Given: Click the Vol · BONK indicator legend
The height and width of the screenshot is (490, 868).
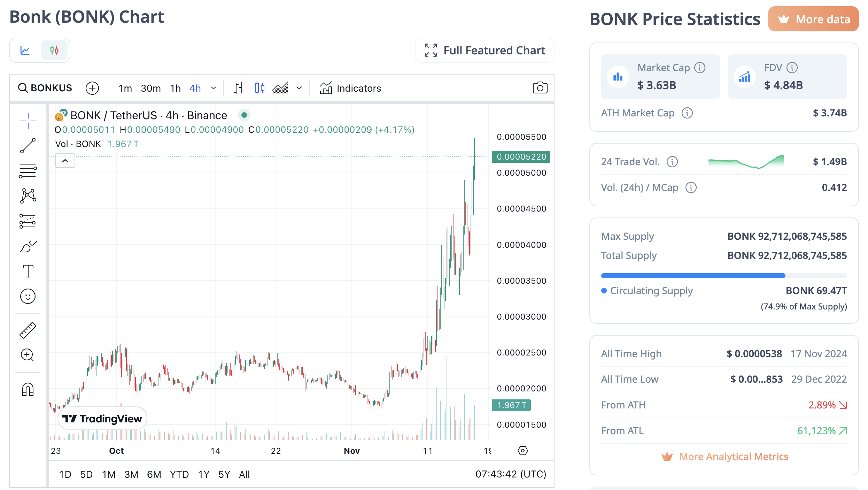Looking at the screenshot, I should [x=78, y=144].
